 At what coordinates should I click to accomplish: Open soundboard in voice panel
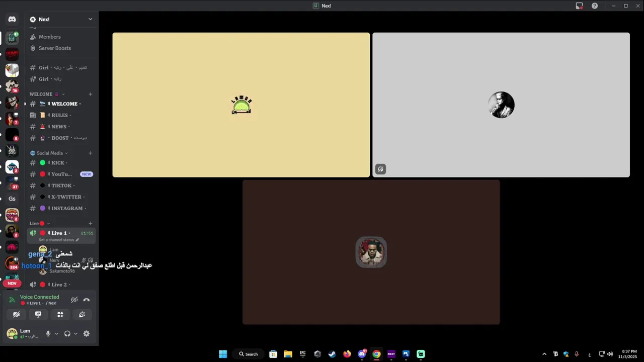click(82, 314)
